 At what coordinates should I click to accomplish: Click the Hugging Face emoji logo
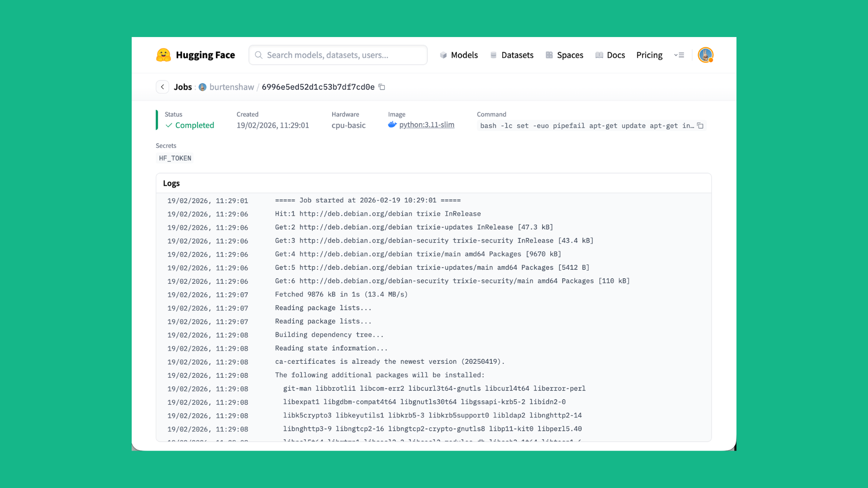(x=163, y=55)
